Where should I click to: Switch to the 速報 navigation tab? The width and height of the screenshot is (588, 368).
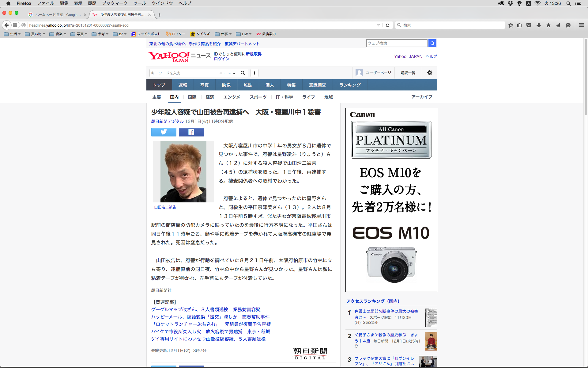183,85
